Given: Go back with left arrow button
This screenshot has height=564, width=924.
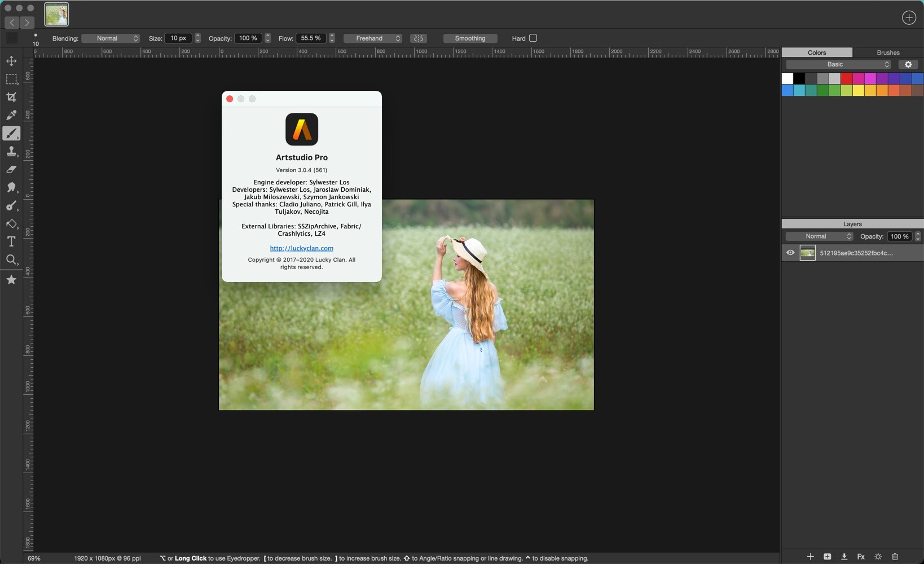Looking at the screenshot, I should point(12,23).
